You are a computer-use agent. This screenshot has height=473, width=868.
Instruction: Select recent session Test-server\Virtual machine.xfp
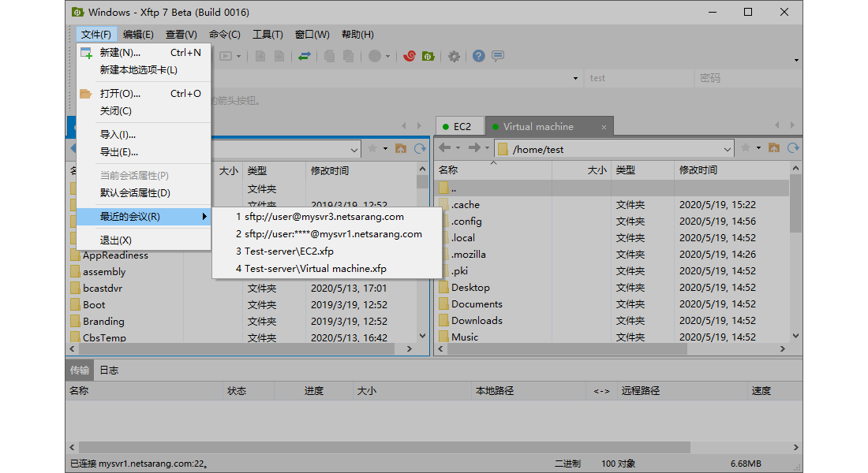coord(327,268)
